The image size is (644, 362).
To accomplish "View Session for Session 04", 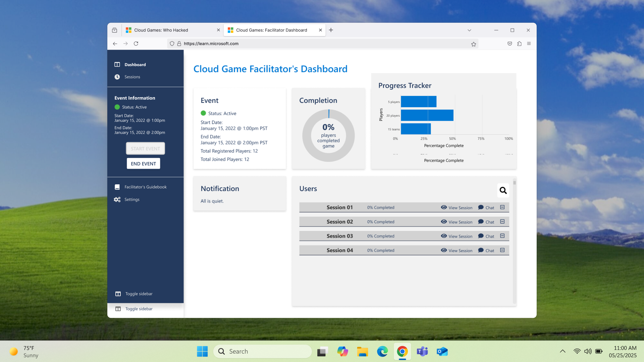I will [x=457, y=251].
